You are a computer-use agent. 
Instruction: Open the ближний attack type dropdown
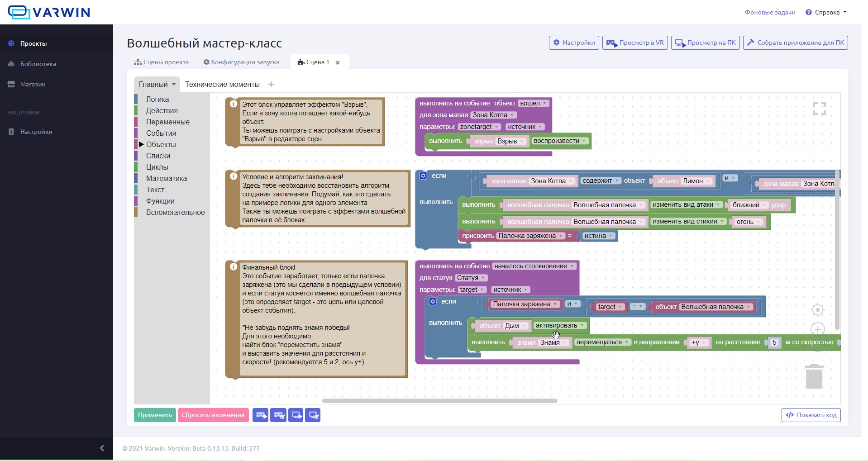point(750,205)
